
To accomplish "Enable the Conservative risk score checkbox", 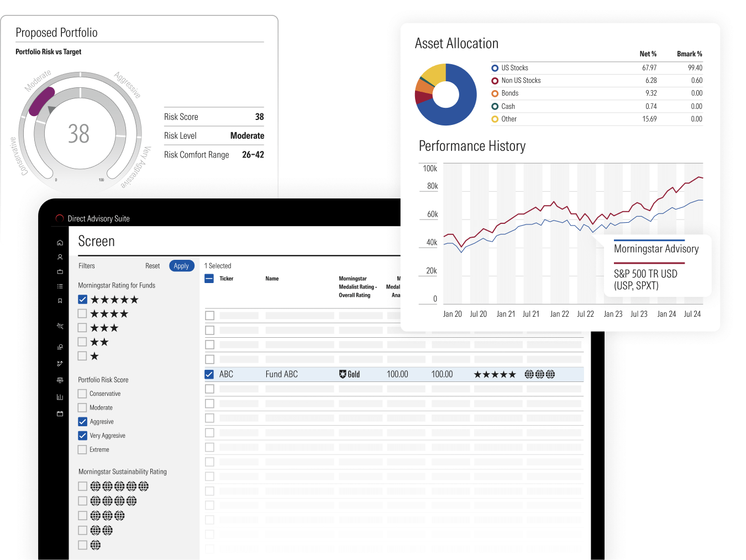I will 82,394.
